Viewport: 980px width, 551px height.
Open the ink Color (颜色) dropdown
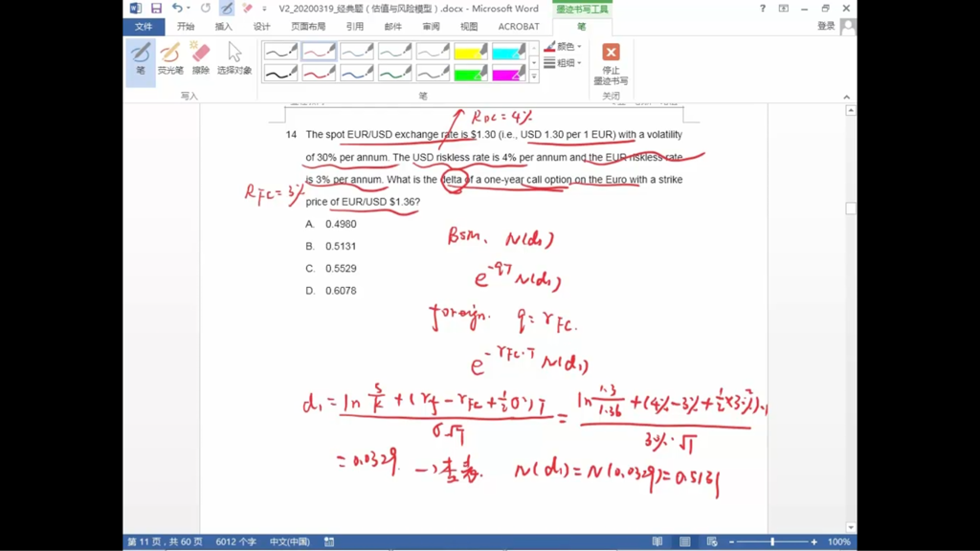tap(563, 46)
